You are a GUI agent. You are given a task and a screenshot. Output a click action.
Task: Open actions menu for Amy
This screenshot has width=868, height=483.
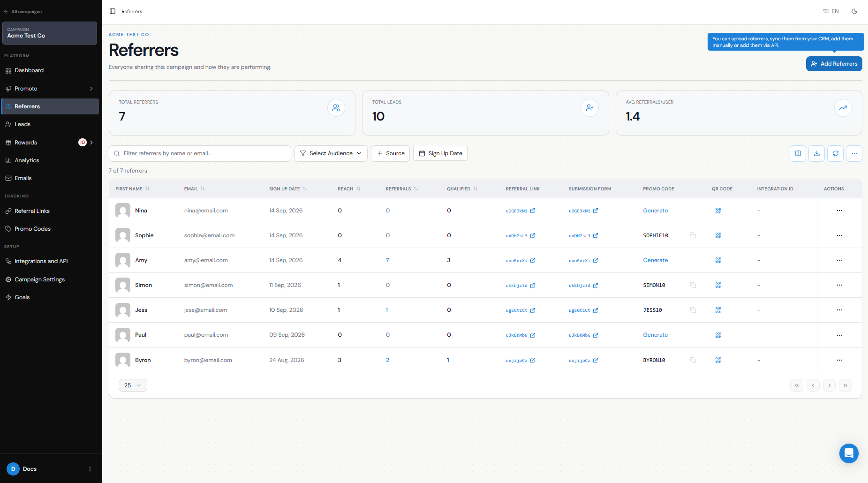839,260
